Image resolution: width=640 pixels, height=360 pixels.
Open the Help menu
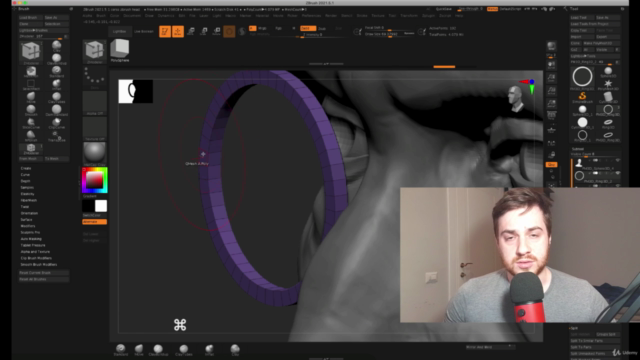pyautogui.click(x=459, y=16)
